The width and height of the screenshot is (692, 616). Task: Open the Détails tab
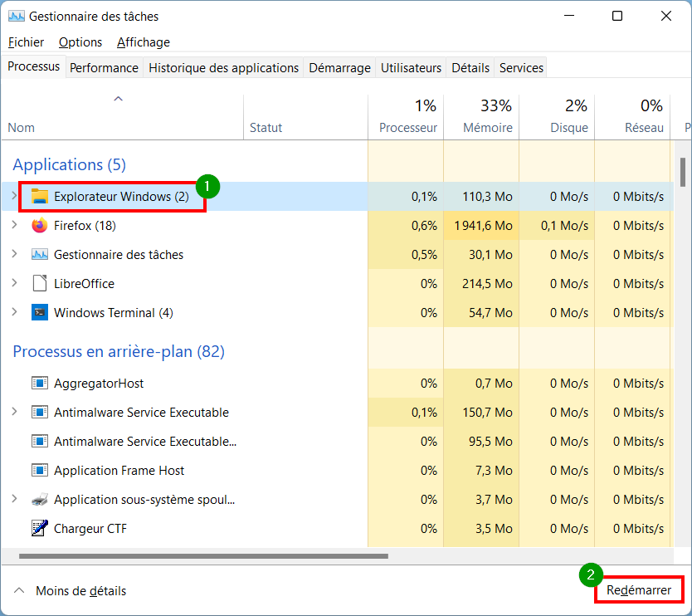pos(470,67)
